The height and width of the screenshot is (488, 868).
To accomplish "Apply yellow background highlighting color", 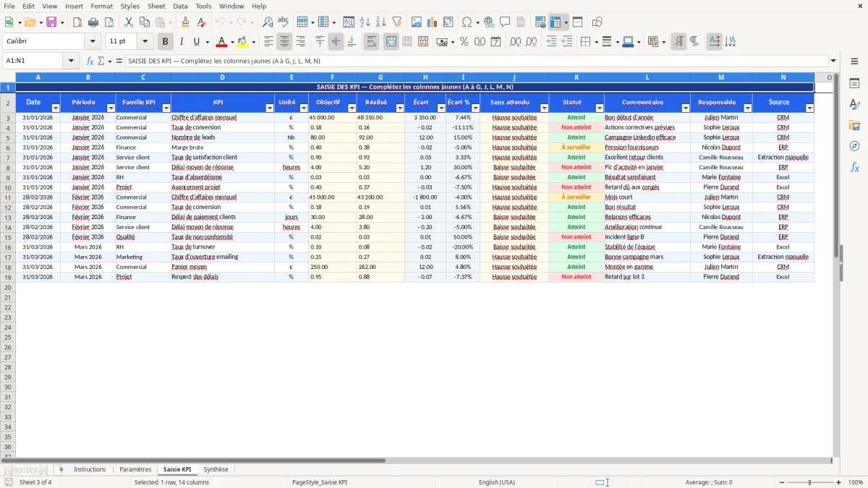I will pos(242,42).
